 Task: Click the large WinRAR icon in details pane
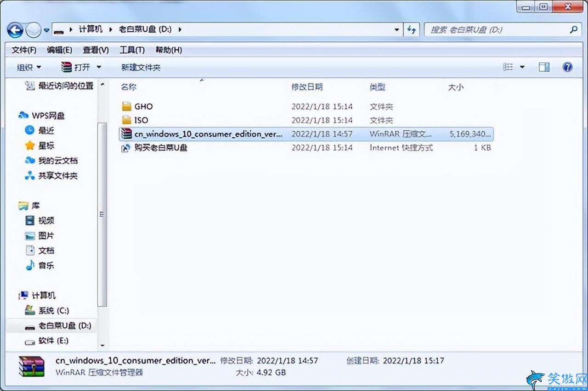32,366
